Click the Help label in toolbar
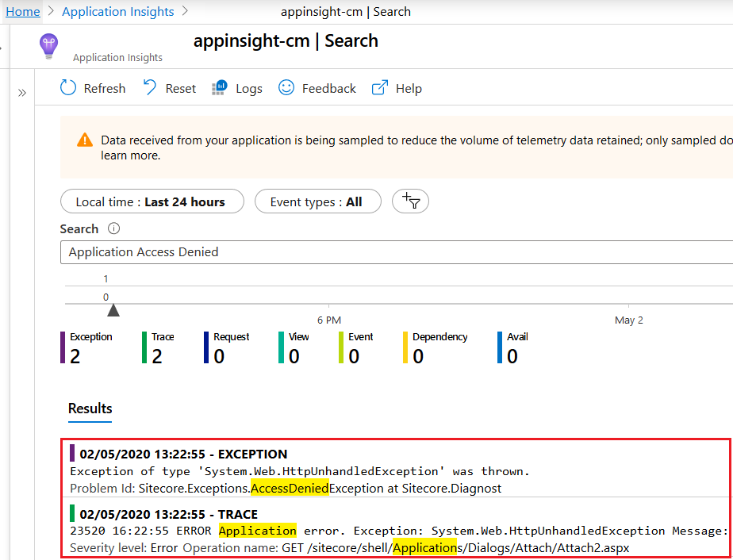The width and height of the screenshot is (733, 560). 409,88
